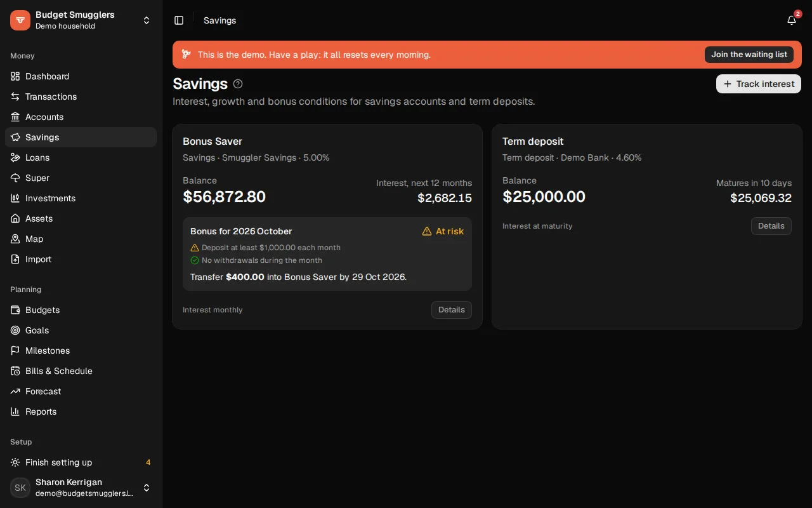Open Finish setting up
812x508 pixels.
coord(81,462)
